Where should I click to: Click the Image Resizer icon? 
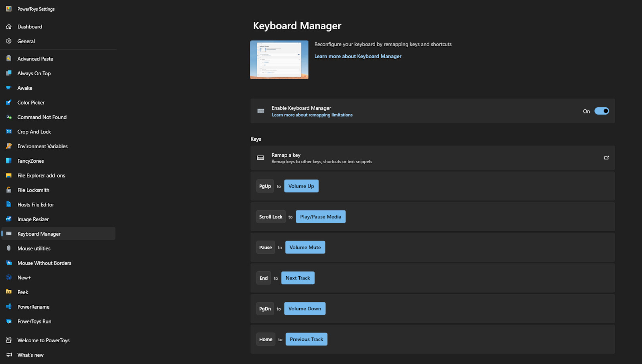click(x=9, y=219)
